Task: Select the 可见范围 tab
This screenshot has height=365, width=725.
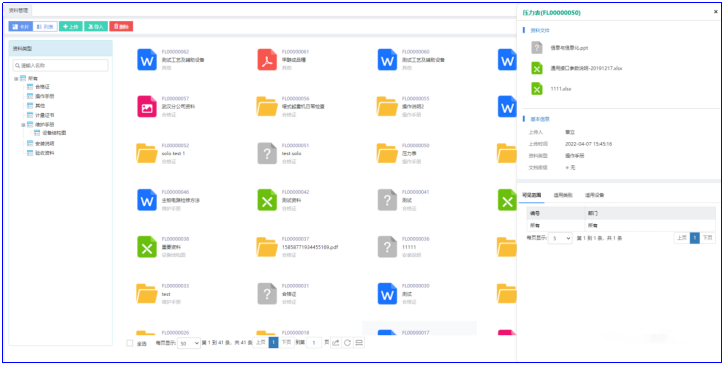Action: (x=531, y=195)
